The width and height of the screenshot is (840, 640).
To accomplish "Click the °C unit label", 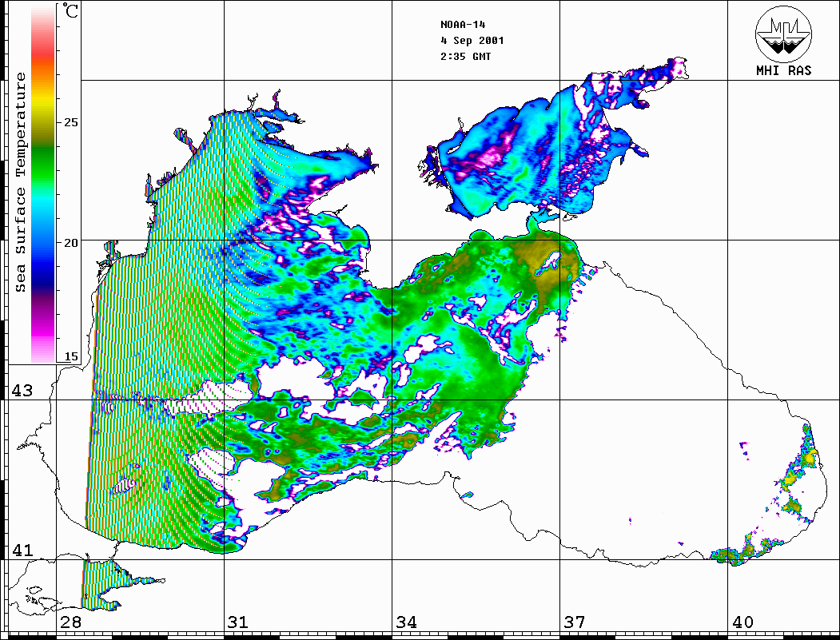I will click(x=70, y=10).
